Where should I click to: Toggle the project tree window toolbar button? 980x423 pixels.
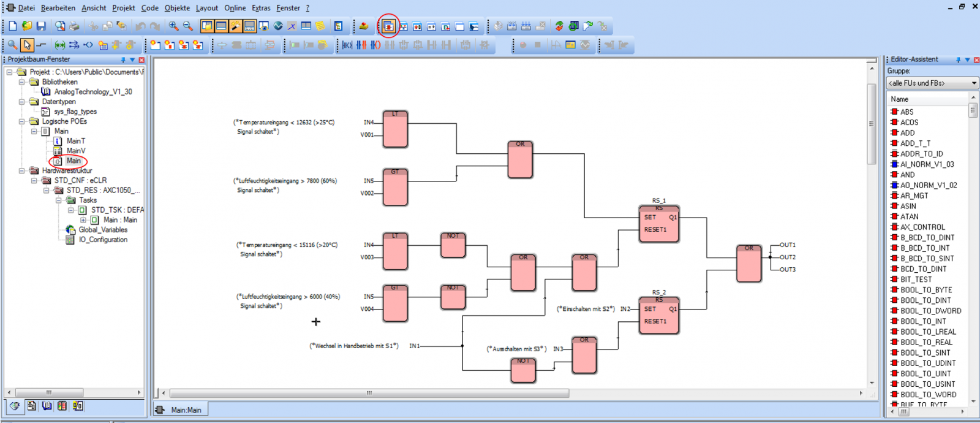(207, 26)
